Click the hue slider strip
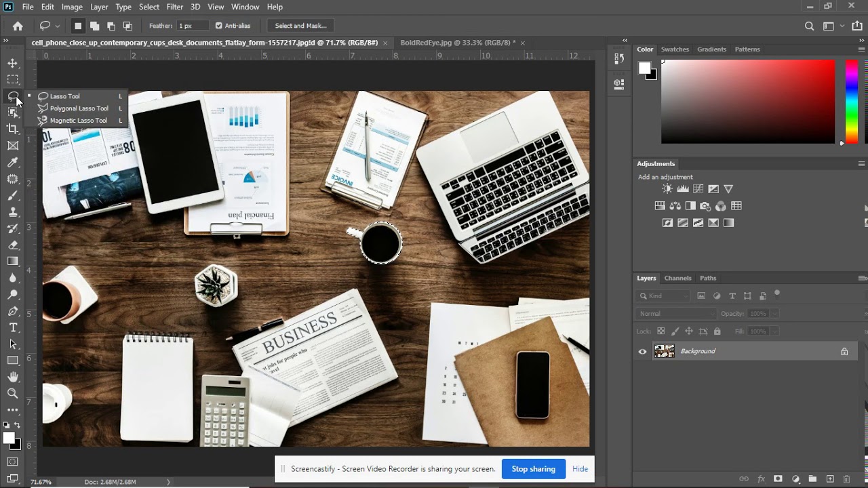The width and height of the screenshot is (868, 488). click(x=852, y=102)
